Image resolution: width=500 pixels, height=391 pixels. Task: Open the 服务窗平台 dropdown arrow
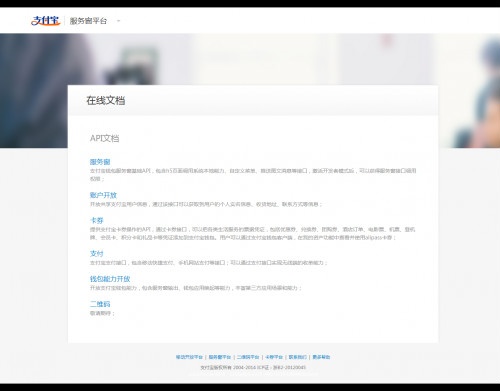pos(118,21)
